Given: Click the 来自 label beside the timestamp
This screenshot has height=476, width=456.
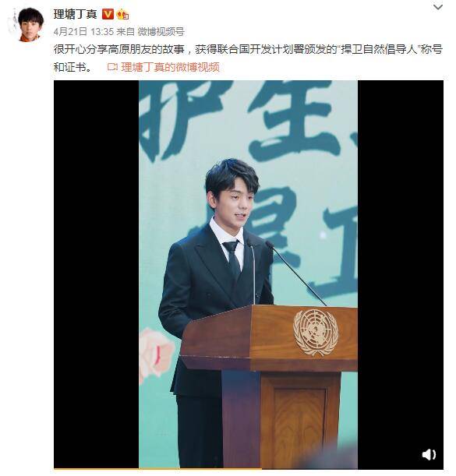Looking at the screenshot, I should point(125,32).
